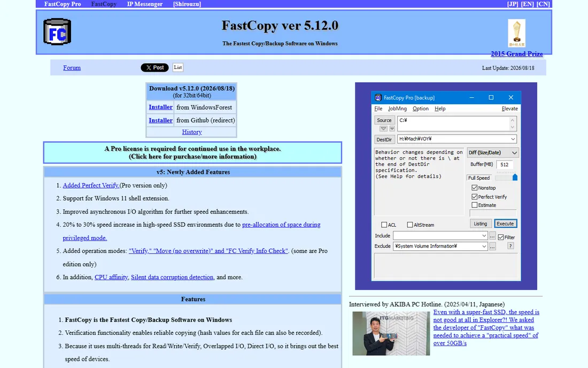Viewport: 588px width, 368px height.
Task: Toggle the Perfect Verify checkbox
Action: tap(474, 196)
